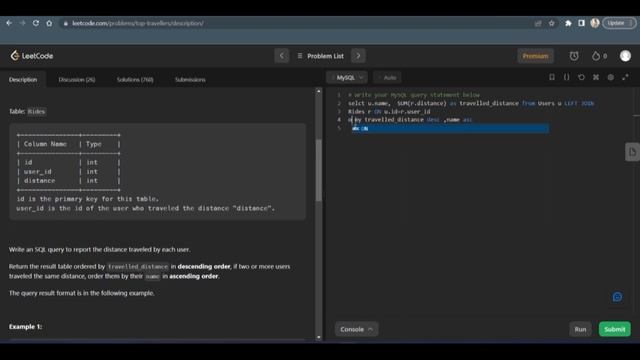Open the timer alarm clock icon
Screen dimensions: 640x360
(574, 56)
